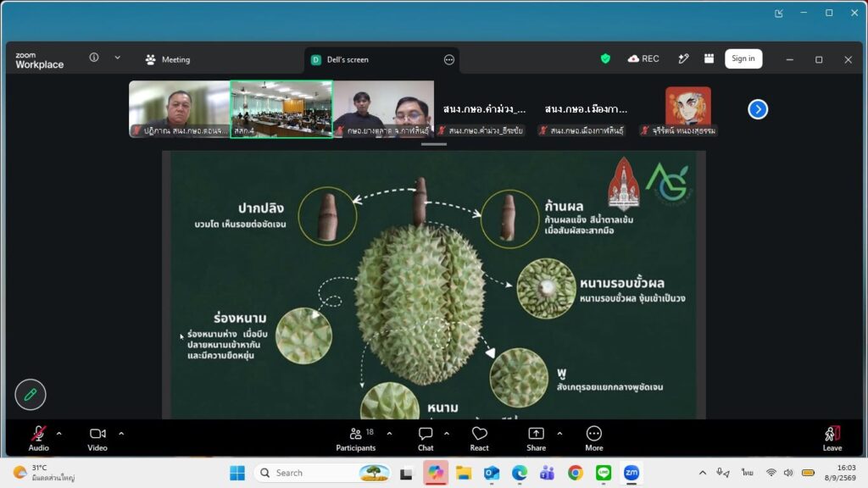Image resolution: width=868 pixels, height=488 pixels.
Task: Show next participants with blue arrow
Action: click(758, 109)
